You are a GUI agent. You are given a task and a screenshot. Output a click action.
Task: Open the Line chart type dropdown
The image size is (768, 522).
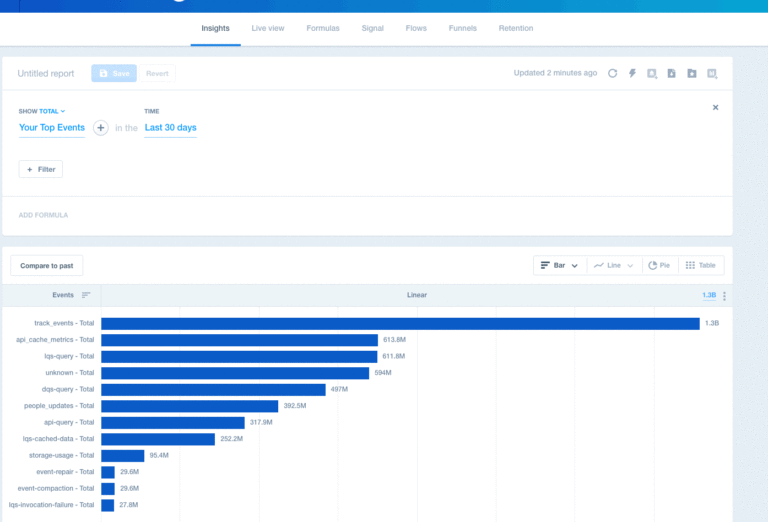tap(614, 265)
